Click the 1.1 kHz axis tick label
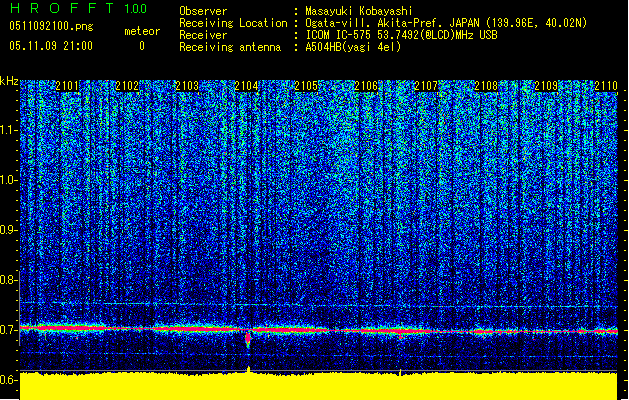 (x=8, y=130)
